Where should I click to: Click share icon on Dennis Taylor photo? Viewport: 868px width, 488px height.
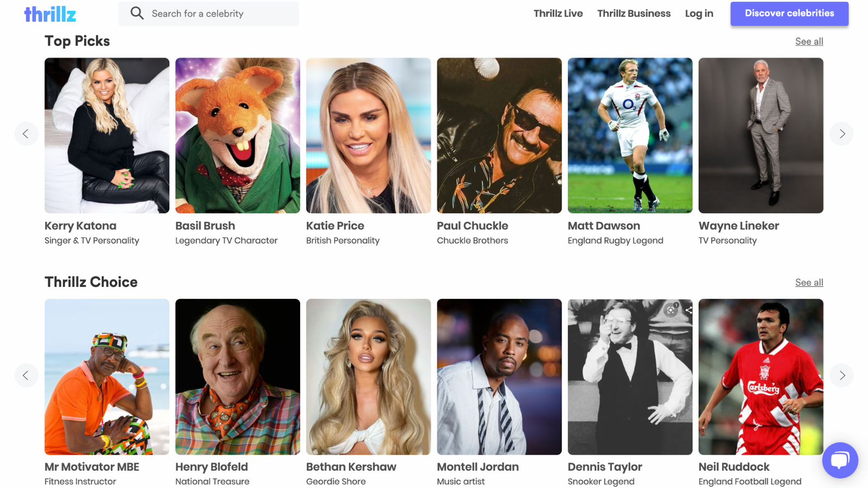(688, 310)
